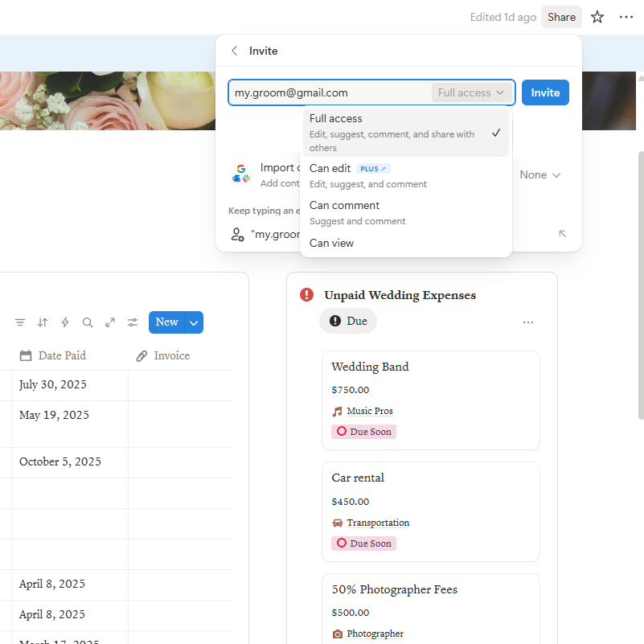644x644 pixels.
Task: Open database in full page expand icon
Action: 110,322
